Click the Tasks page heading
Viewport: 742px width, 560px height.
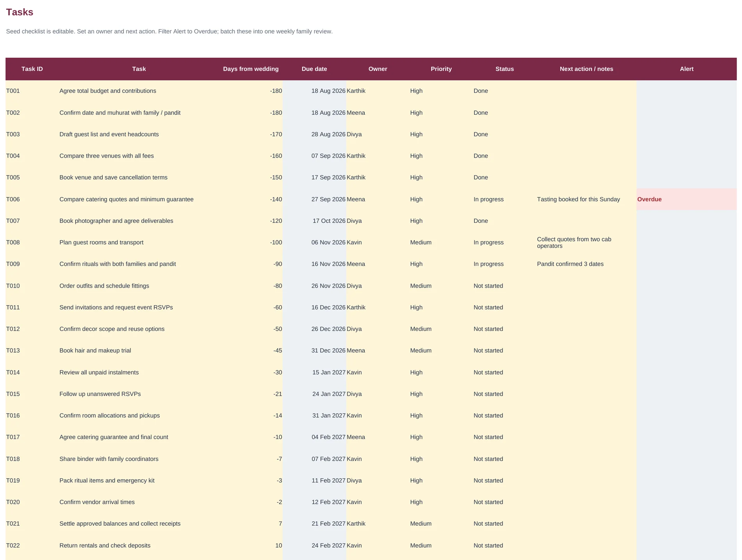[x=20, y=12]
